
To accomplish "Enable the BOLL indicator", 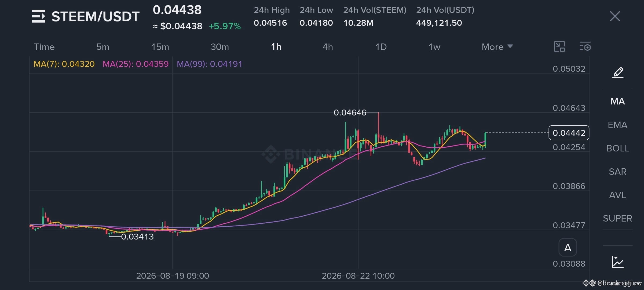I will point(617,148).
